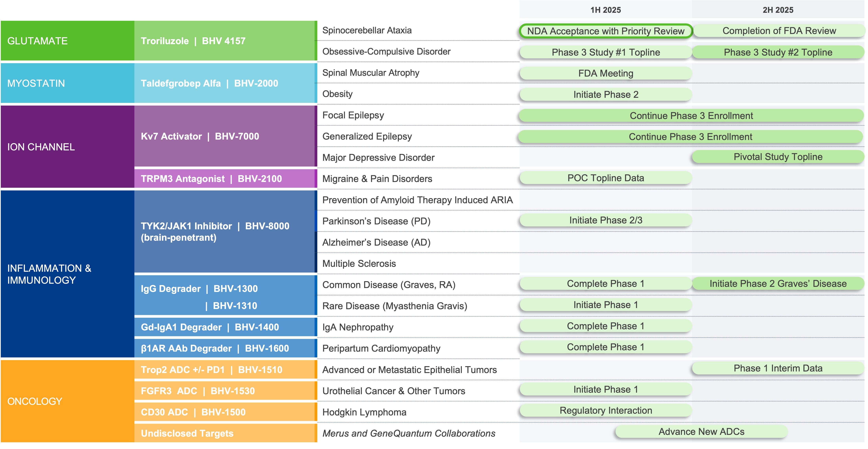Select the Initiate Phase 2/3 pill

pyautogui.click(x=606, y=220)
